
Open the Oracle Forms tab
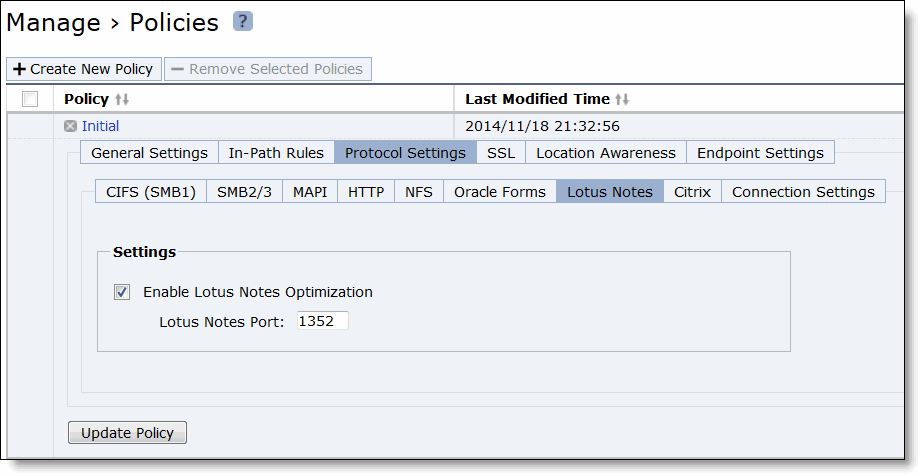[x=500, y=192]
